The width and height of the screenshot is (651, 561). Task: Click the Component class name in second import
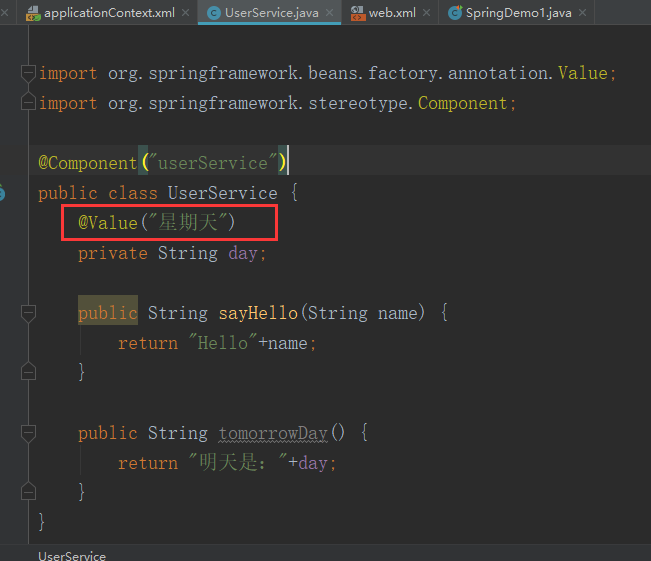click(x=463, y=103)
